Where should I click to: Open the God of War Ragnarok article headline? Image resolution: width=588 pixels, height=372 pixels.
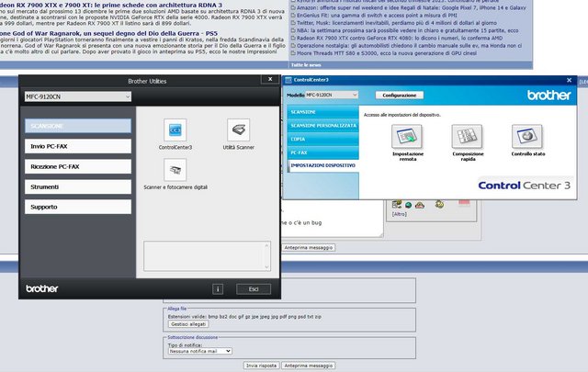(108, 33)
